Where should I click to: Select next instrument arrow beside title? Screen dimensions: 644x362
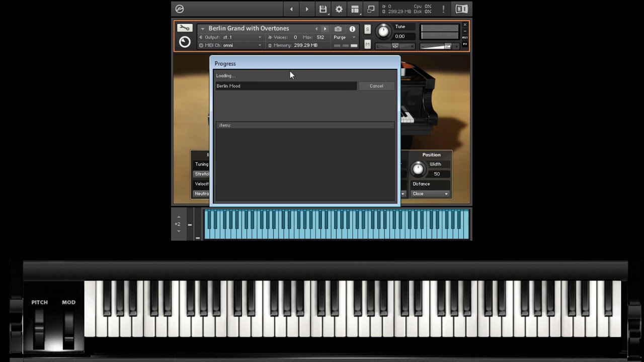325,29
